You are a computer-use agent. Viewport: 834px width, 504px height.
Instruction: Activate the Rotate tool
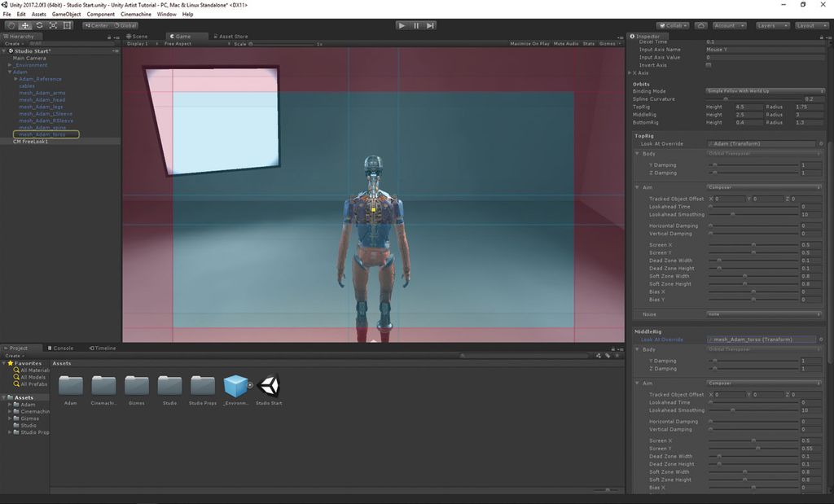39,25
